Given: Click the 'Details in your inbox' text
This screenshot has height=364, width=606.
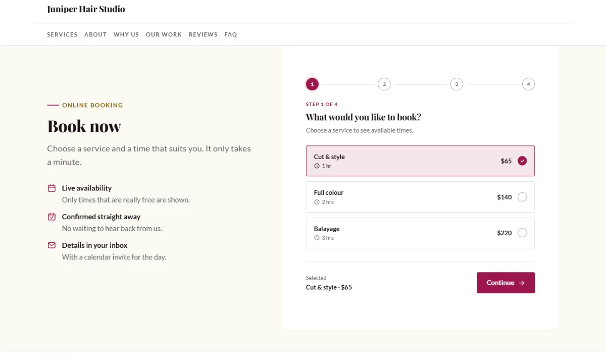Looking at the screenshot, I should click(x=94, y=245).
